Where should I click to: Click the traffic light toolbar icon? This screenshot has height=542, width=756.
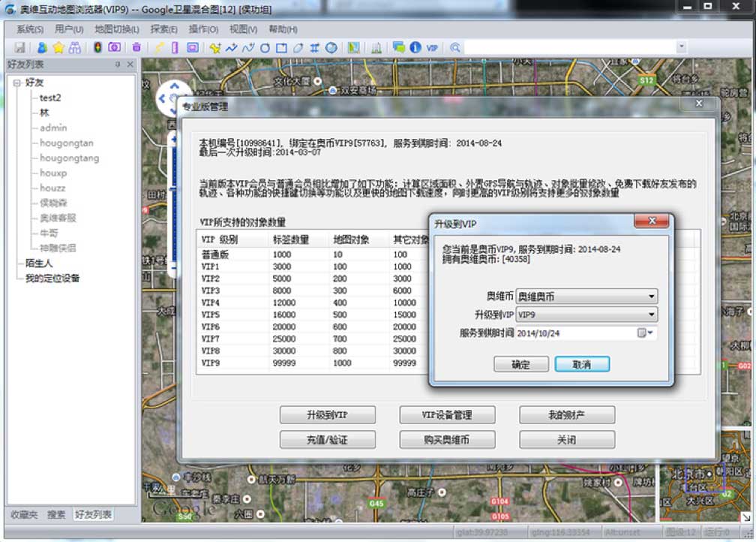[97, 47]
